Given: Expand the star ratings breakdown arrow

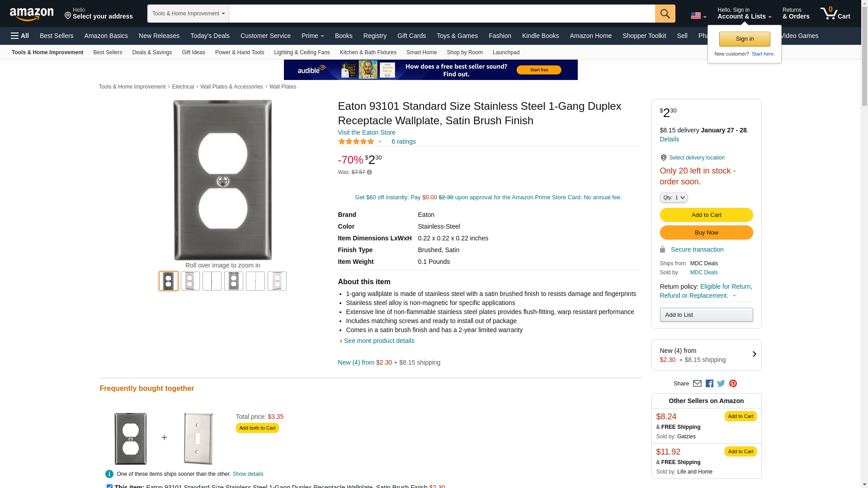Looking at the screenshot, I should [x=380, y=141].
